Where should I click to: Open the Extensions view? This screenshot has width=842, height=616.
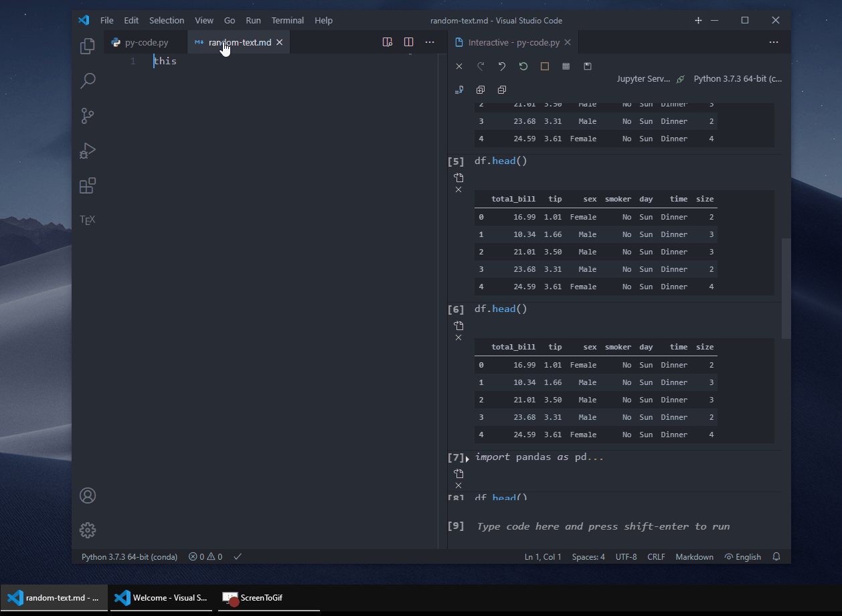pos(87,185)
